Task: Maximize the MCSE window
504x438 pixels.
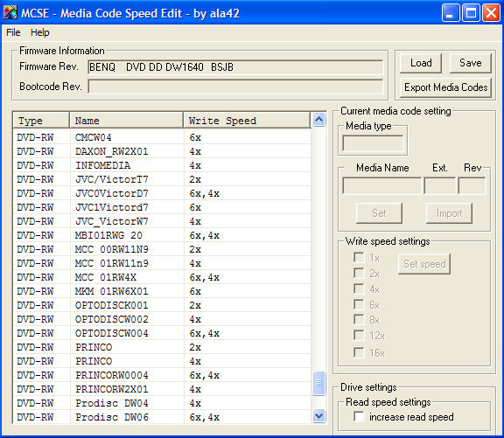Action: coord(471,13)
